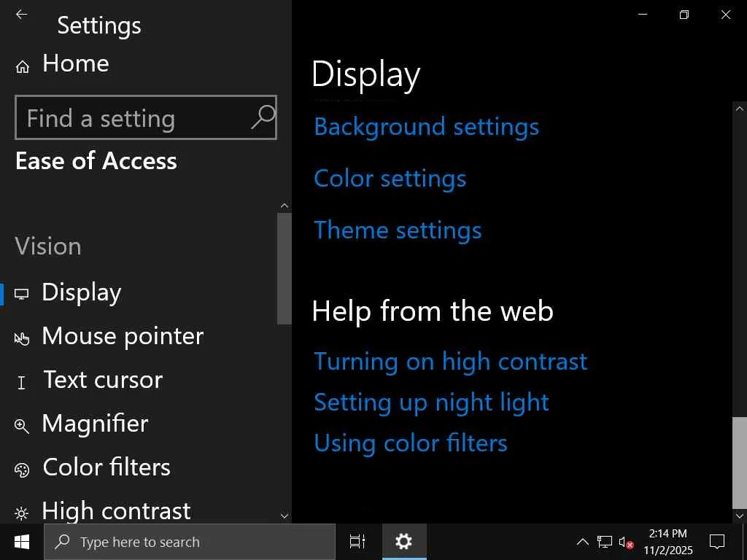
Task: Click the Text cursor sidebar icon
Action: point(22,382)
